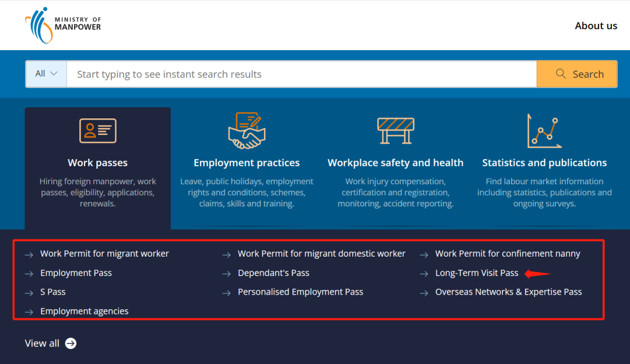Click the arrow beside Work Permit for migrant worker
The width and height of the screenshot is (630, 364).
tap(29, 255)
